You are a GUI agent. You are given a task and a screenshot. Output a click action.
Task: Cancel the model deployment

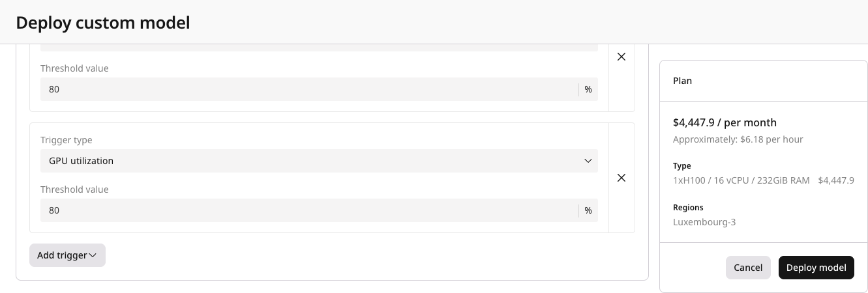(748, 268)
